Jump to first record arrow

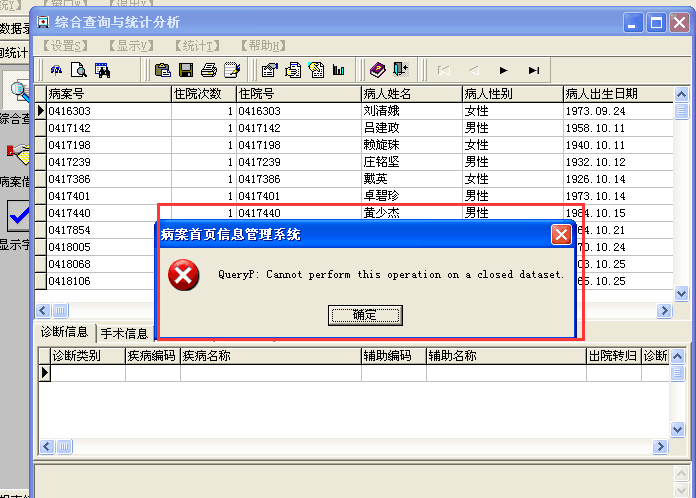pyautogui.click(x=443, y=70)
